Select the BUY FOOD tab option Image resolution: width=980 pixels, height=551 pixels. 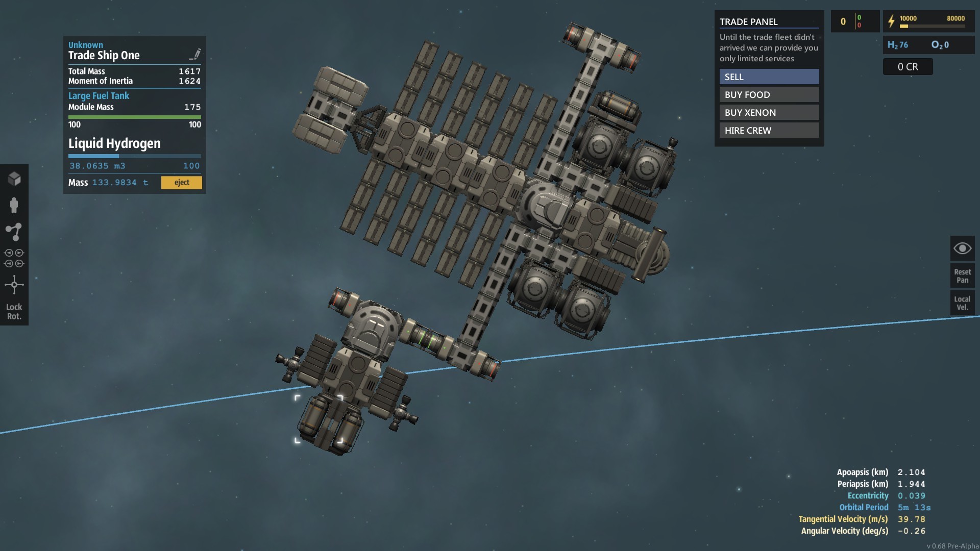pyautogui.click(x=769, y=95)
